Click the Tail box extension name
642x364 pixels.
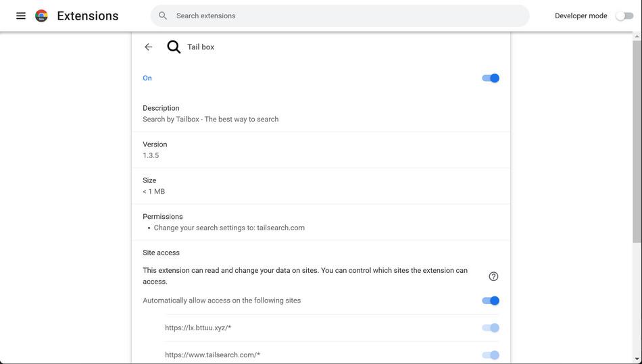pyautogui.click(x=201, y=47)
